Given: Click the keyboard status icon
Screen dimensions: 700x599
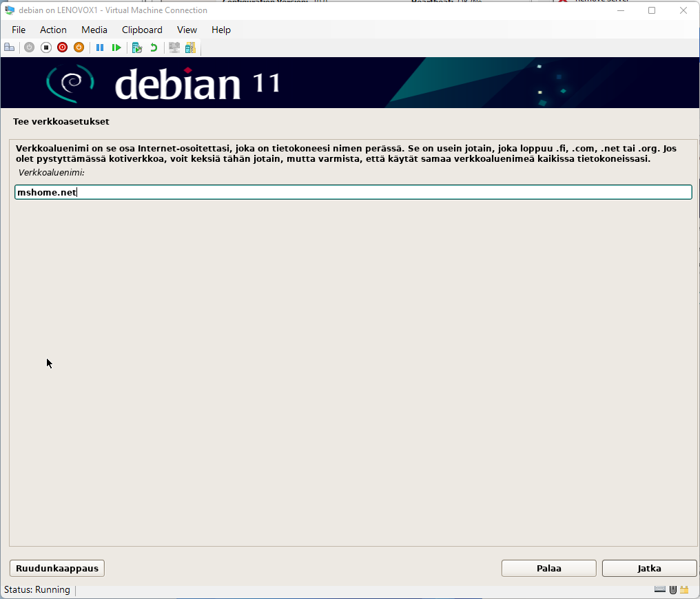Looking at the screenshot, I should pos(660,589).
